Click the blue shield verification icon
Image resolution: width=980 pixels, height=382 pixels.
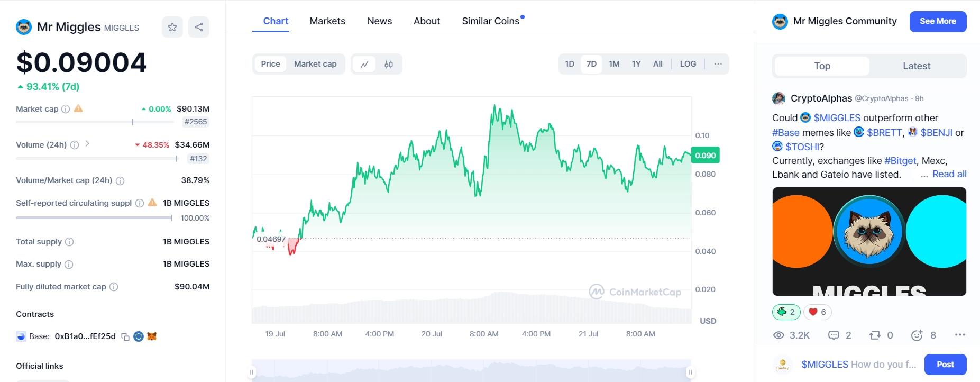pyautogui.click(x=139, y=336)
